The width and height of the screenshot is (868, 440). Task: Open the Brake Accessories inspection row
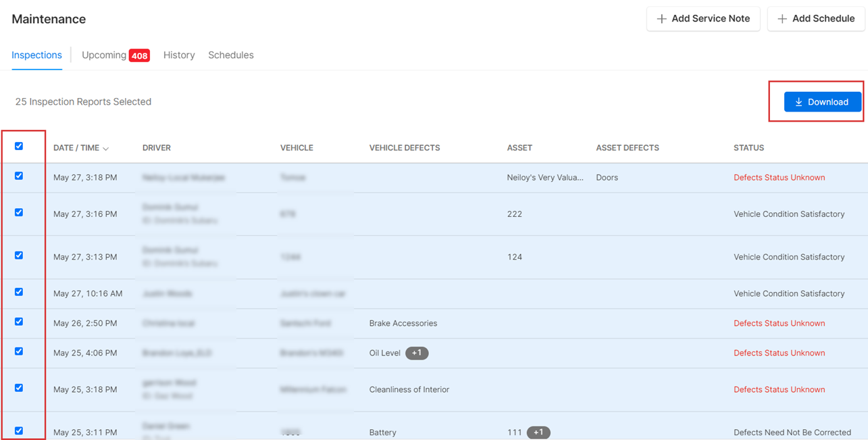[403, 324]
